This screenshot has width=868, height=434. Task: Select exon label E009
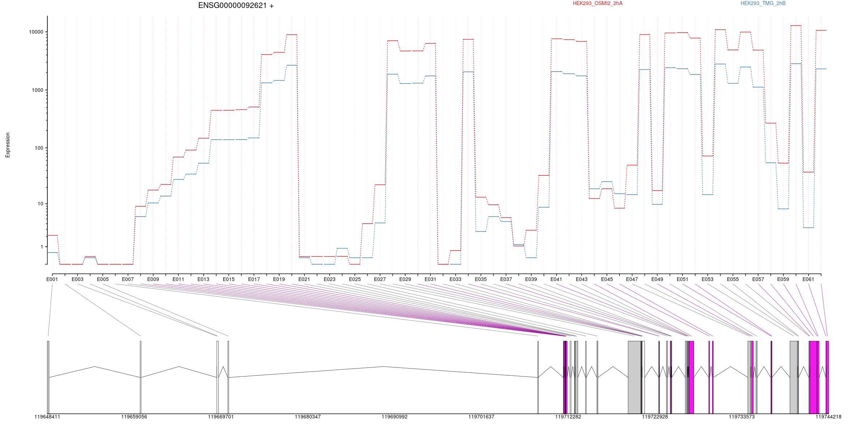(153, 280)
